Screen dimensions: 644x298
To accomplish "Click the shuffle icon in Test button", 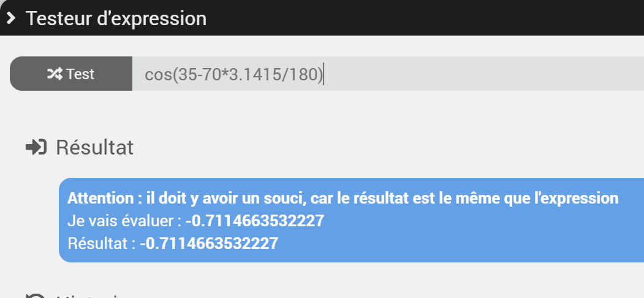I will pyautogui.click(x=55, y=74).
